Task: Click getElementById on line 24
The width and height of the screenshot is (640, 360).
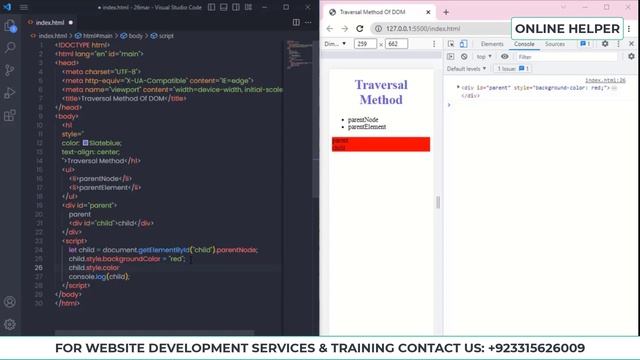Action: [164, 250]
